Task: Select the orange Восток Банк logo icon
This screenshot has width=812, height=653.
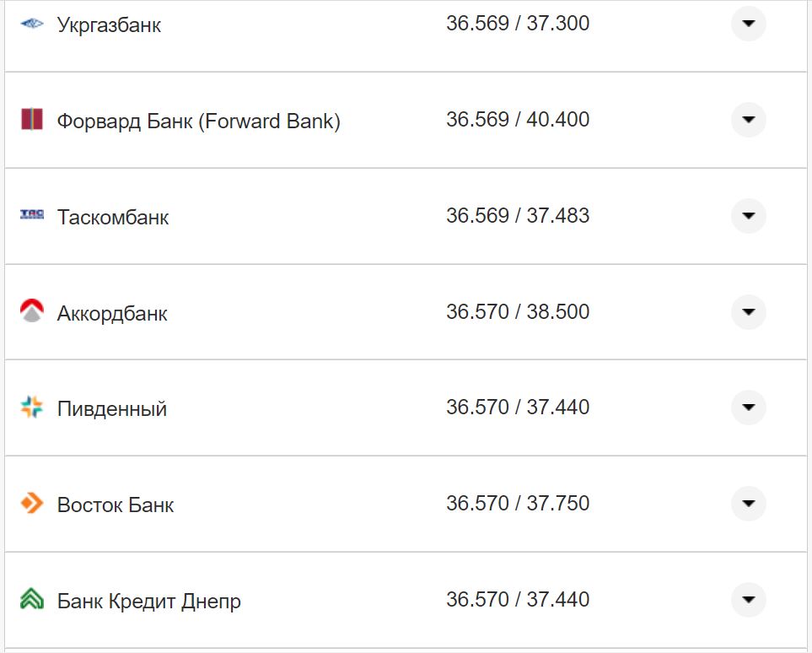Action: (x=31, y=504)
